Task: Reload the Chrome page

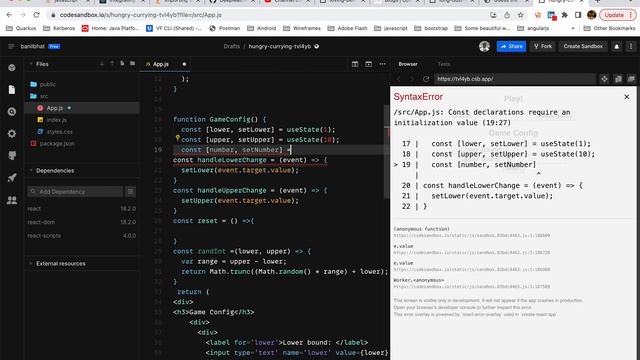Action: pos(36,15)
